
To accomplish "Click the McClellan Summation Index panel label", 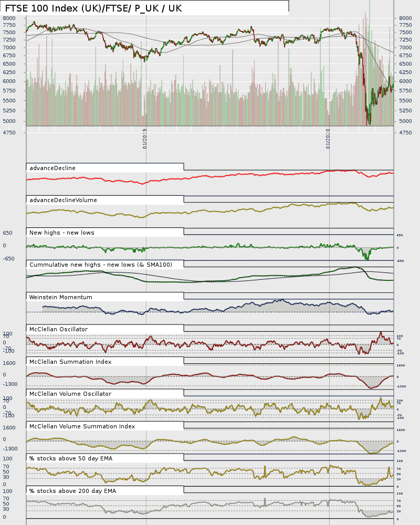I will 70,362.
